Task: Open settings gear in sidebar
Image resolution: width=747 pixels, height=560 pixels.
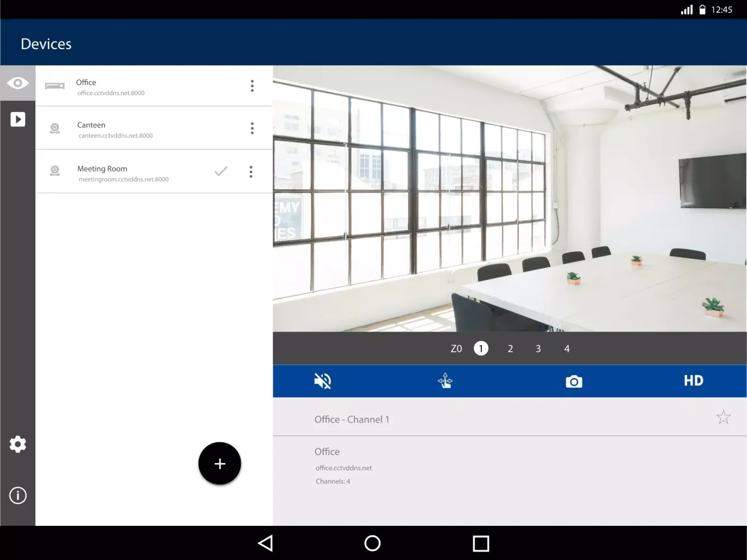Action: pos(18,444)
